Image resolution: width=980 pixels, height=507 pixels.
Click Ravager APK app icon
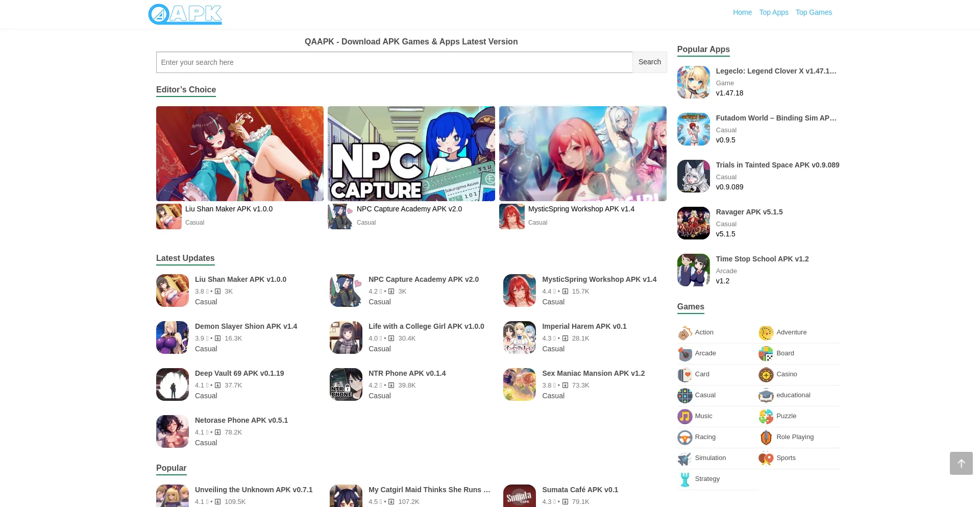693,223
